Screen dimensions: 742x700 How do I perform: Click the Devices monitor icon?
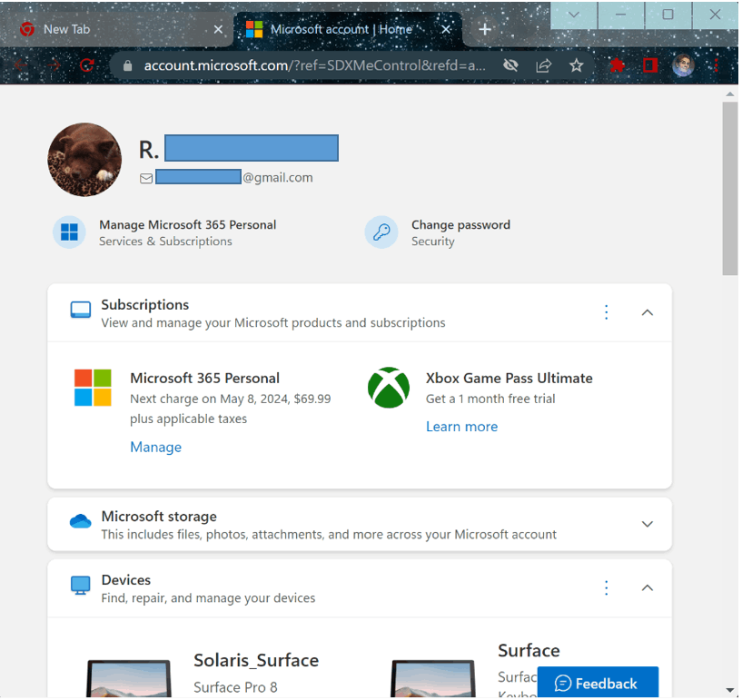(81, 585)
